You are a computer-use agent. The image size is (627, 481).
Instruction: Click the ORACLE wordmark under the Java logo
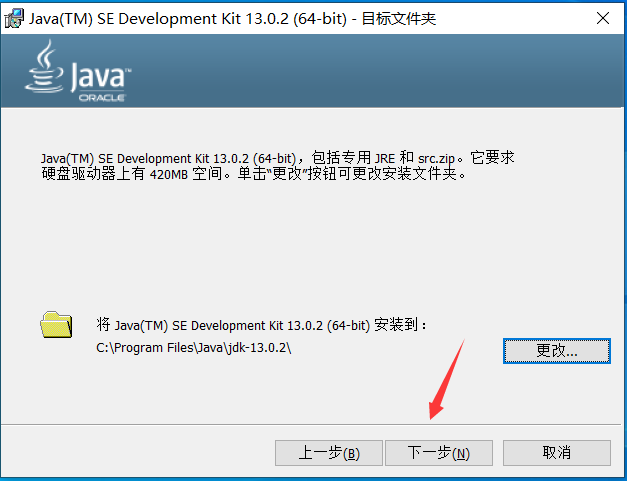click(x=102, y=98)
